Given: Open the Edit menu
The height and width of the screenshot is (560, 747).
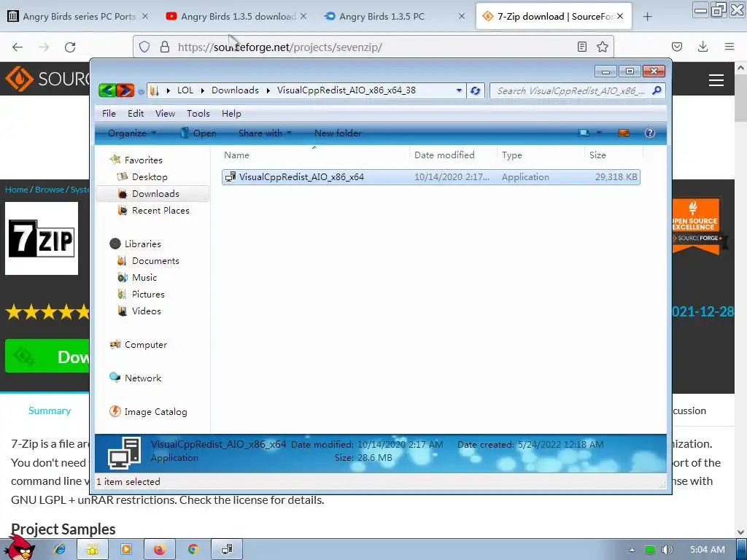Looking at the screenshot, I should click(x=136, y=113).
